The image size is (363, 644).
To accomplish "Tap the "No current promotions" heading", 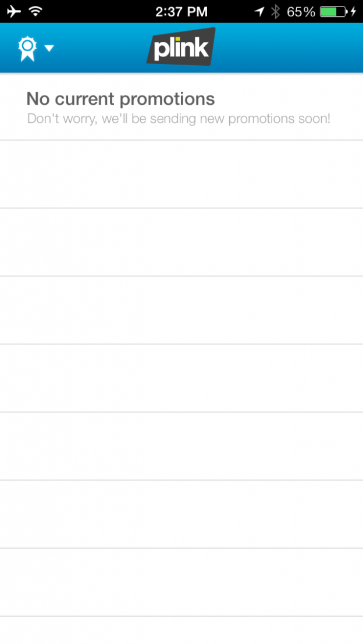I will [120, 99].
